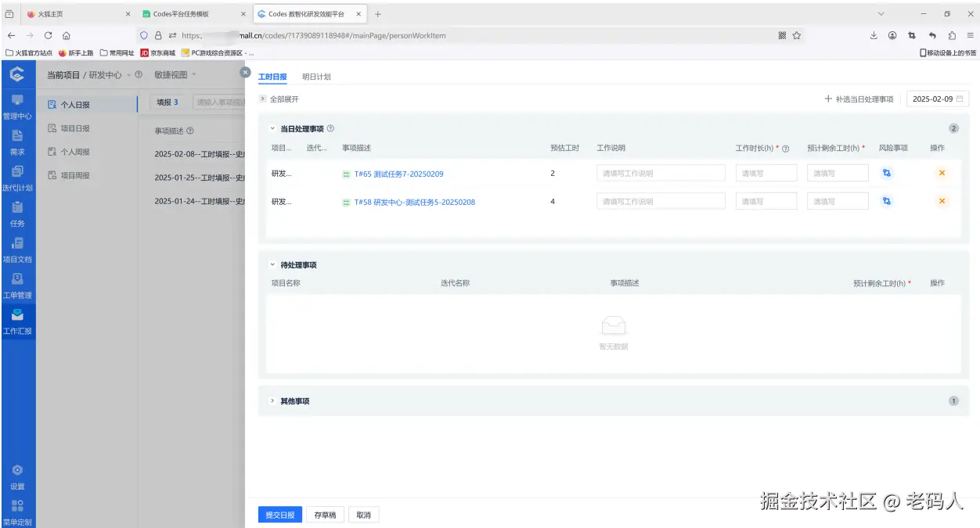Switch to the 明日计划 tab
Screen dimensions: 980x528
(316, 77)
